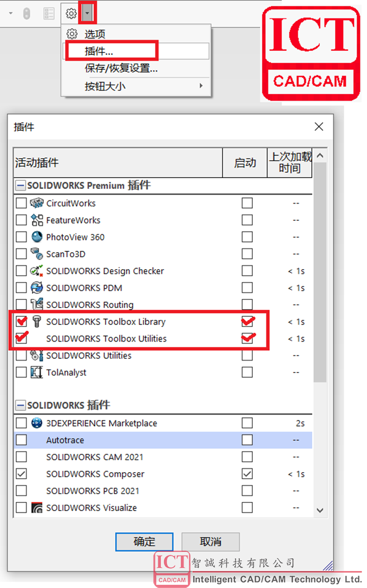Click the PhotoView 360 sphere icon
Image resolution: width=367 pixels, height=588 pixels.
click(37, 237)
